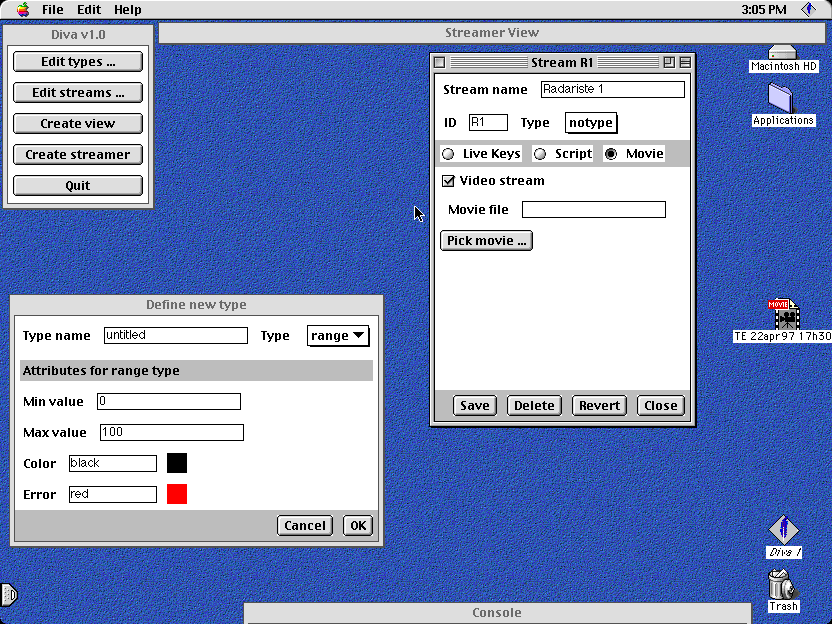The height and width of the screenshot is (624, 832).
Task: Click the red Error color swatch
Action: pos(177,494)
